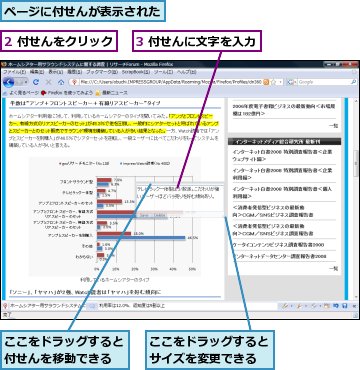The height and width of the screenshot is (370, 360).
Task: Open the ツール(T) menu
Action: pos(163,72)
